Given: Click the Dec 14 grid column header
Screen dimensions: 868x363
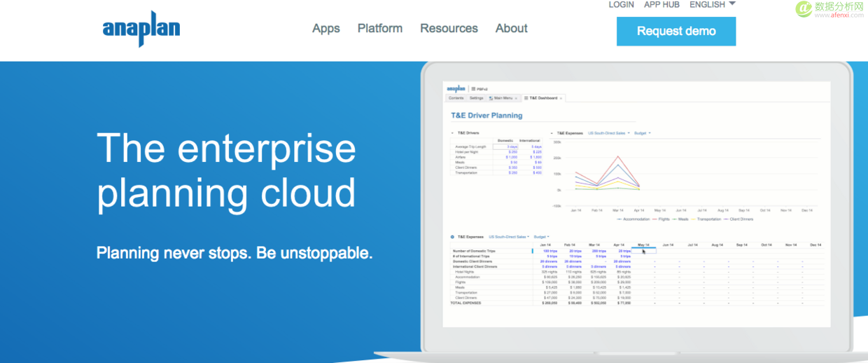Looking at the screenshot, I should [815, 245].
